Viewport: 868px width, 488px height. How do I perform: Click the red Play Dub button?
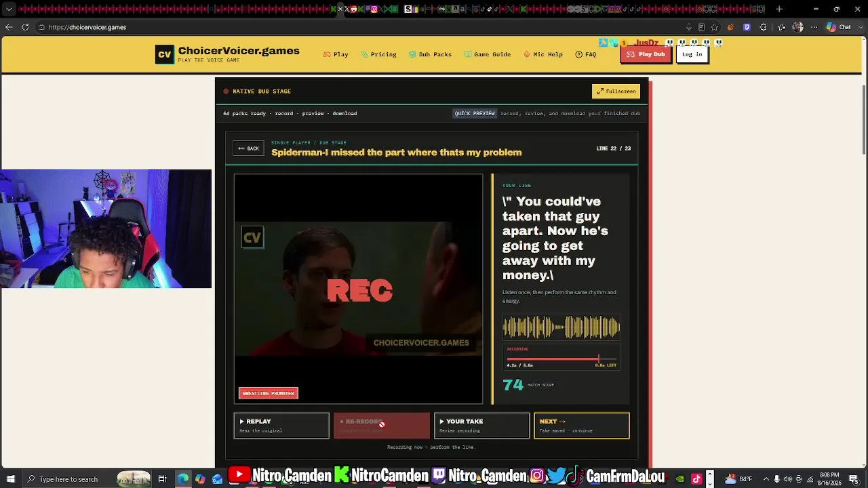click(x=646, y=54)
